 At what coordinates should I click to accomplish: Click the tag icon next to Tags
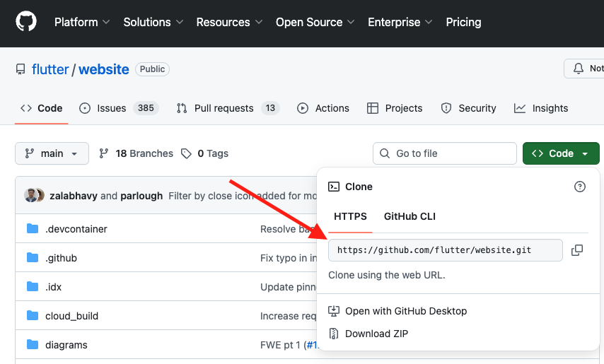(187, 154)
